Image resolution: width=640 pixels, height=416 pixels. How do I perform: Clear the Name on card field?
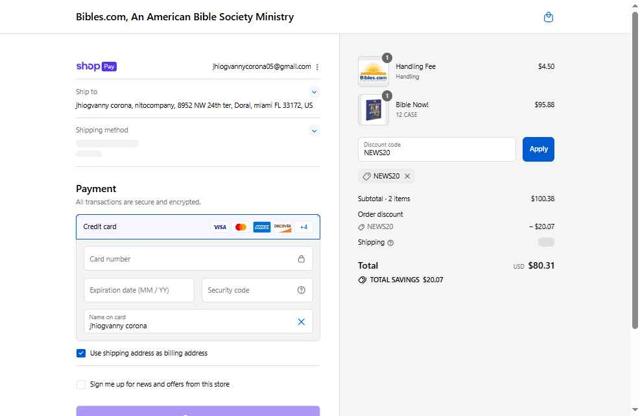301,322
